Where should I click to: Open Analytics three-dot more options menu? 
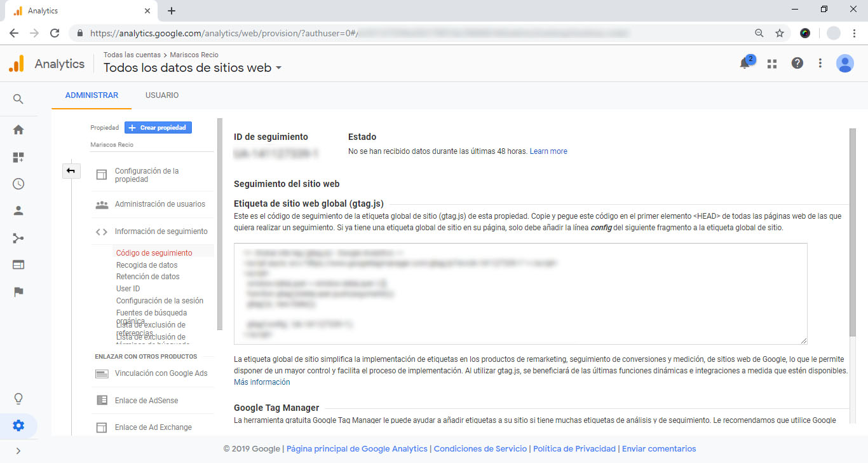point(820,63)
